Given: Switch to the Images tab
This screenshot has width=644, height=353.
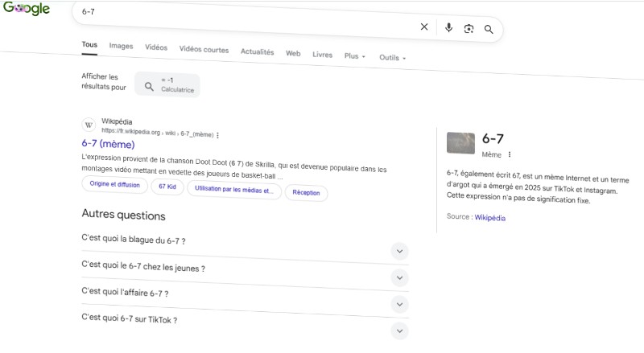Looking at the screenshot, I should (122, 46).
